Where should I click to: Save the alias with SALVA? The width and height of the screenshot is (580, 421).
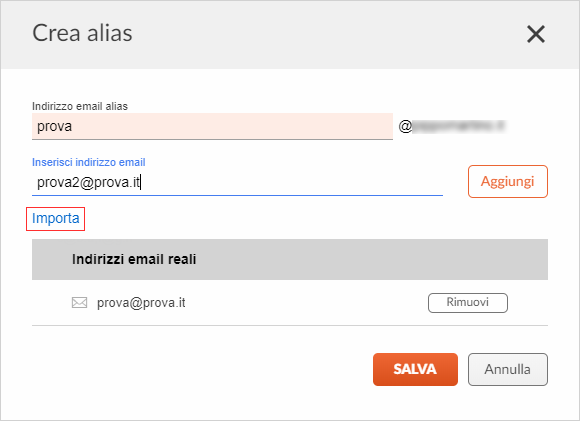(x=415, y=369)
